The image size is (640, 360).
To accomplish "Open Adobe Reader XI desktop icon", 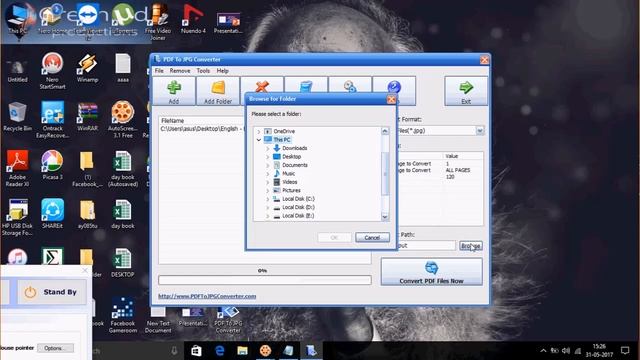I will tap(17, 168).
